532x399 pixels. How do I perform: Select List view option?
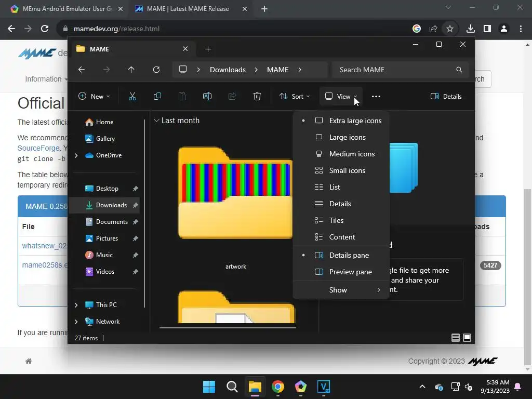pyautogui.click(x=341, y=187)
